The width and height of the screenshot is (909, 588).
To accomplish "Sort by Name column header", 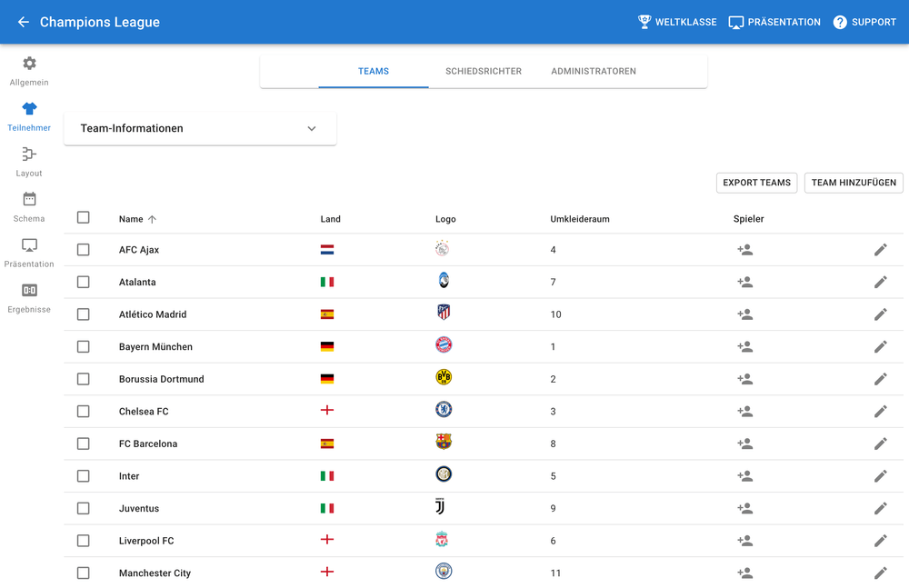I will [x=137, y=219].
